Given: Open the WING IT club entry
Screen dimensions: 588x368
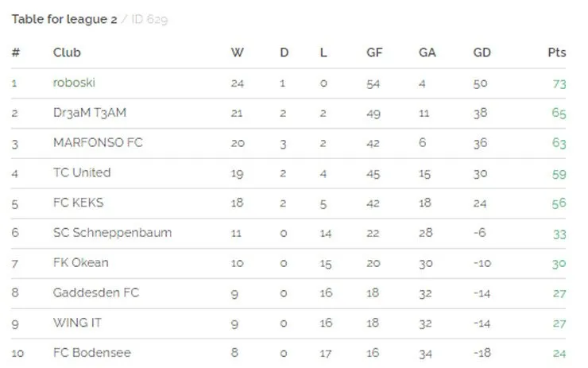Looking at the screenshot, I should coord(77,323).
